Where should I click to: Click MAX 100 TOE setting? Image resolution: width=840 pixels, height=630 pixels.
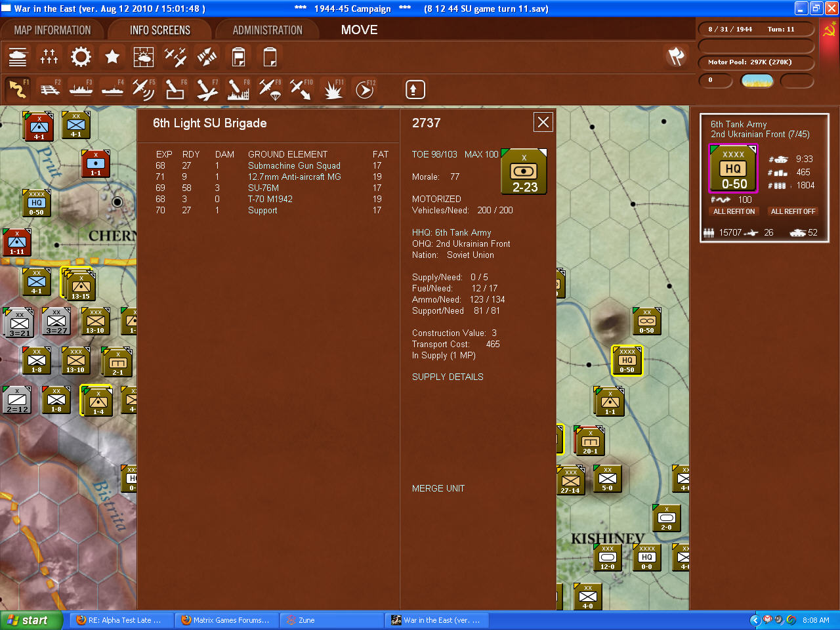pyautogui.click(x=482, y=154)
